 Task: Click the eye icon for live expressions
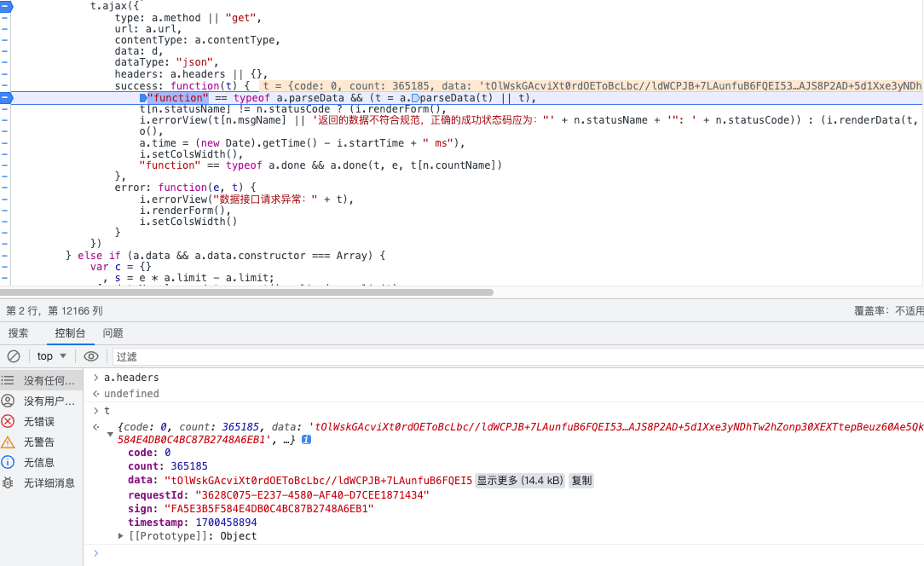[91, 356]
